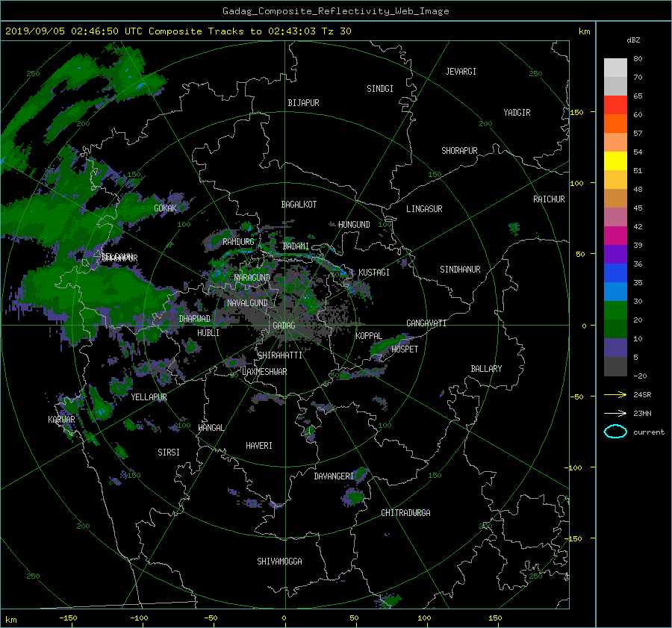Viewport: 672px width, 628px height.
Task: Click the BAGALKOT city label
Action: (x=299, y=205)
